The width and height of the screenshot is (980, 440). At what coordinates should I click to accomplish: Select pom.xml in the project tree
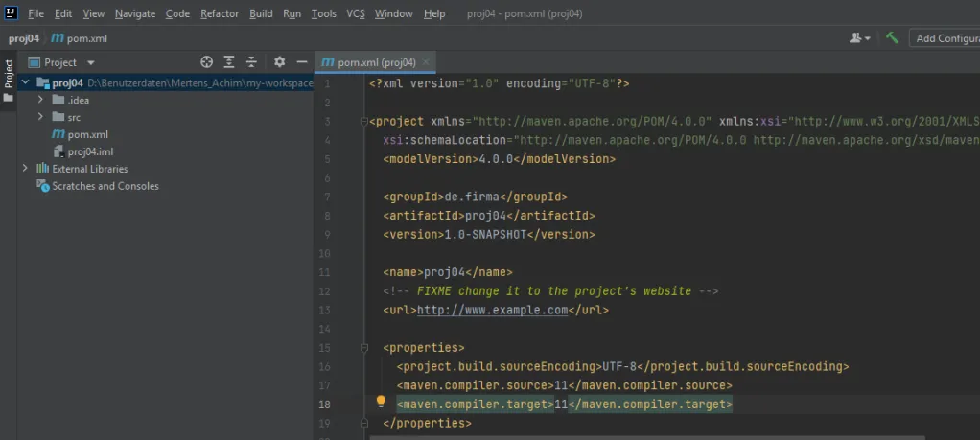tap(80, 134)
